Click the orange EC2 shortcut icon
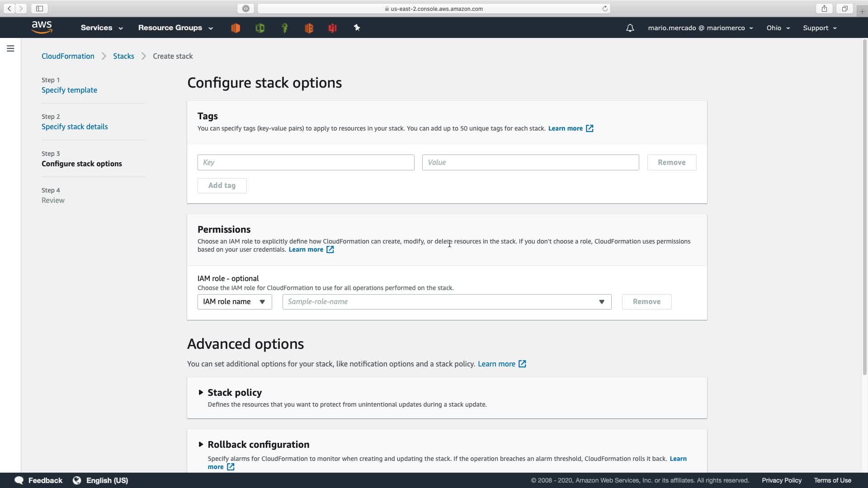This screenshot has height=488, width=868. point(236,28)
